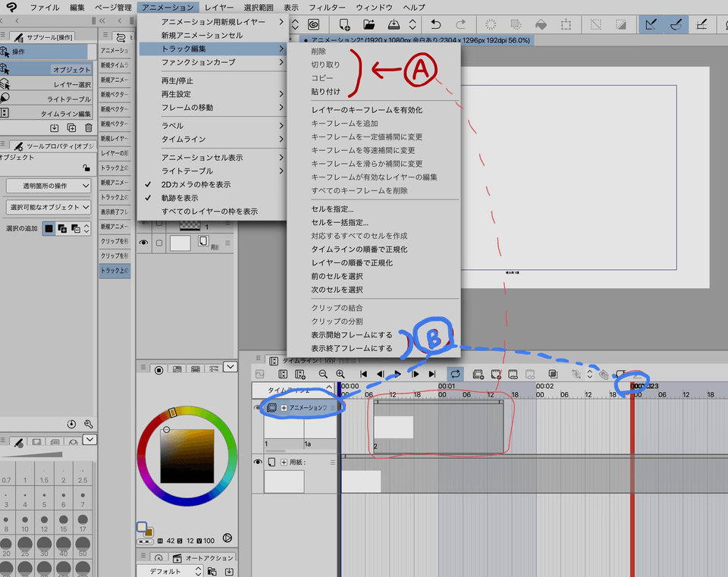Choose 表示開始フレームにする from the submenu
This screenshot has width=728, height=577.
tap(352, 335)
